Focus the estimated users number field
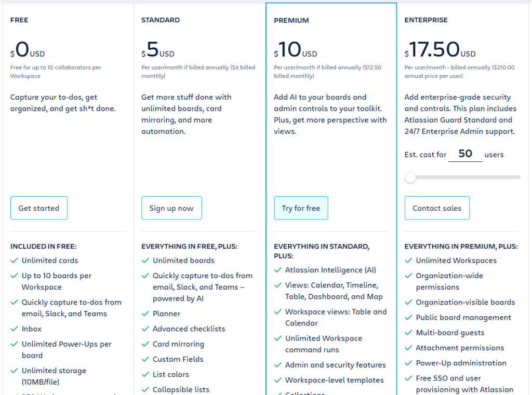 465,154
